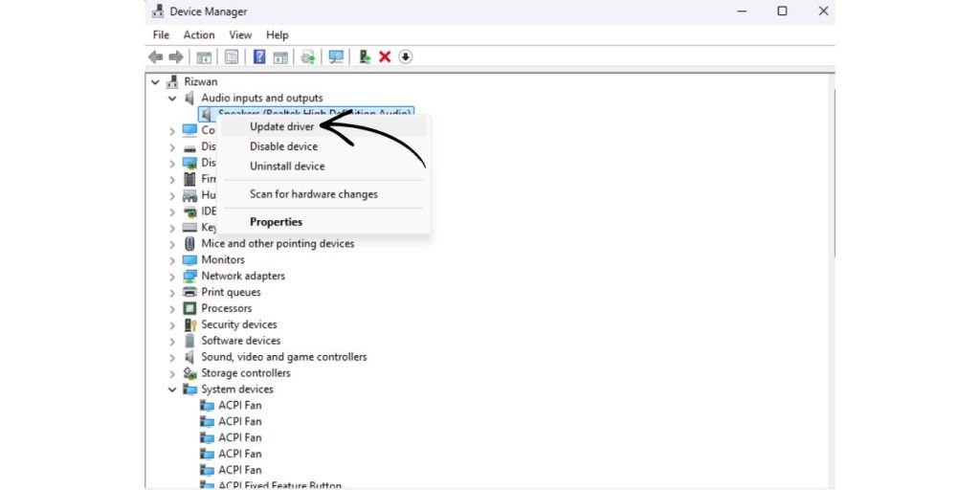Maximize the Device Manager window

click(782, 11)
